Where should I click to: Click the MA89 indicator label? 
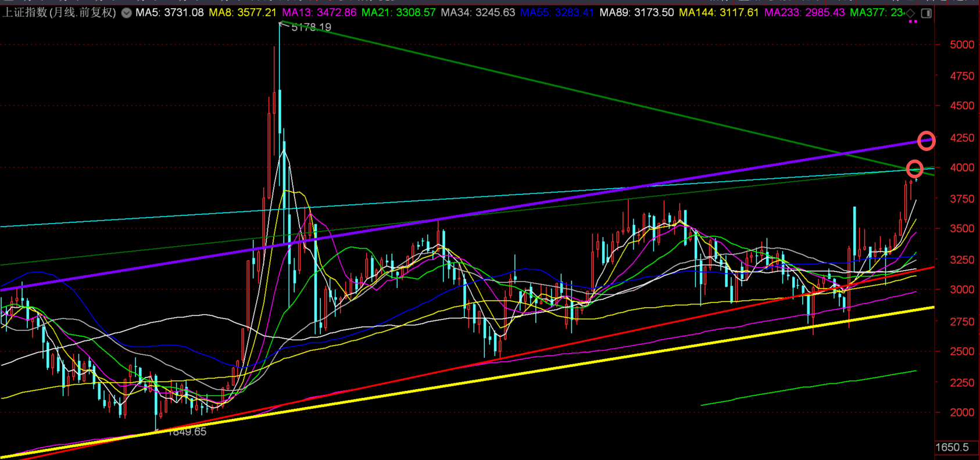point(636,12)
